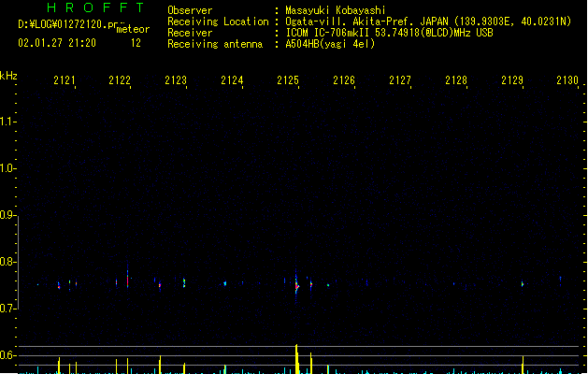Screen dimensions: 588x374
Task: Click the meteor count value 12
Action: pyautogui.click(x=136, y=43)
